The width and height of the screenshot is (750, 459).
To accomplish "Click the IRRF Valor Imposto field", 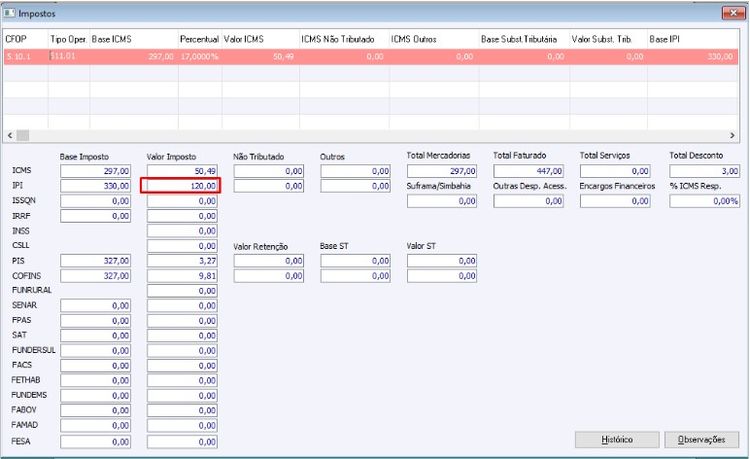I will 182,216.
